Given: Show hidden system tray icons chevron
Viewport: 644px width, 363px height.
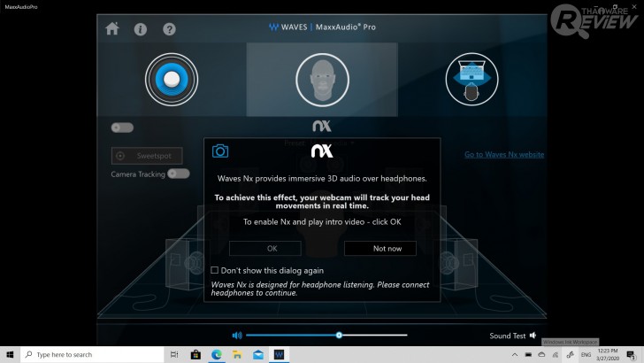Looking at the screenshot, I should [x=515, y=354].
